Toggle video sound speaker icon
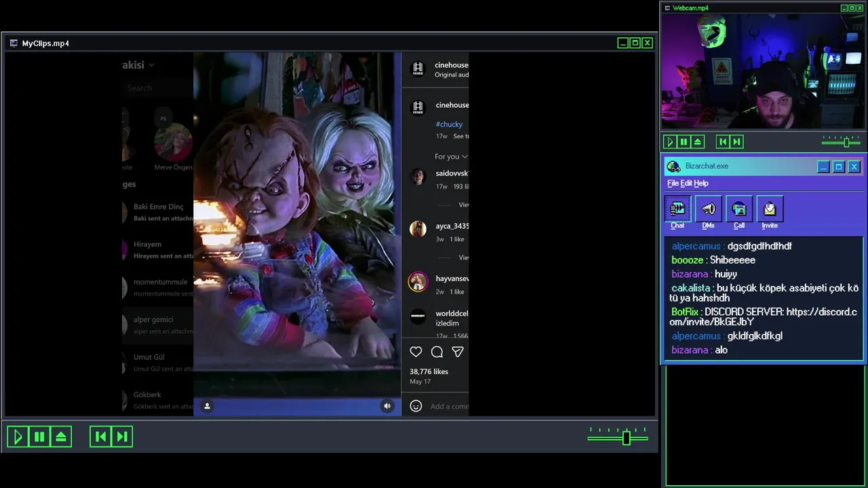The height and width of the screenshot is (488, 868). point(387,406)
